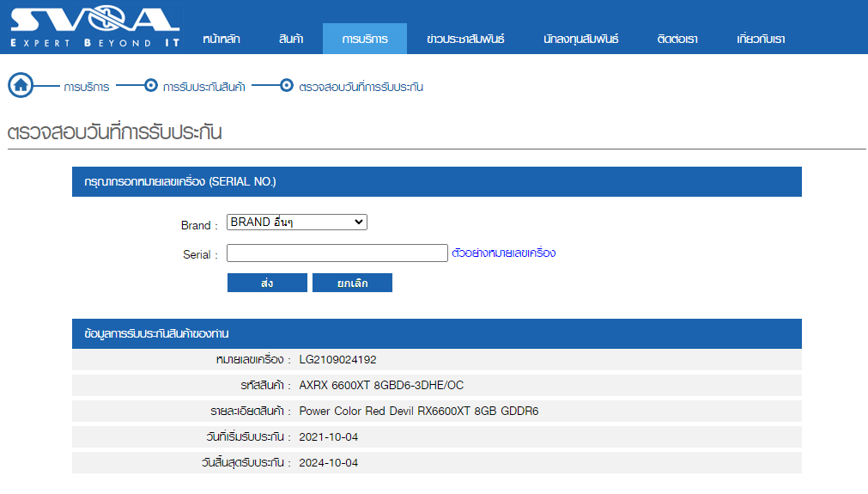Click the circle marker before ตรวจสอบวันที่การรับประกัน
This screenshot has width=868, height=494.
coord(286,85)
